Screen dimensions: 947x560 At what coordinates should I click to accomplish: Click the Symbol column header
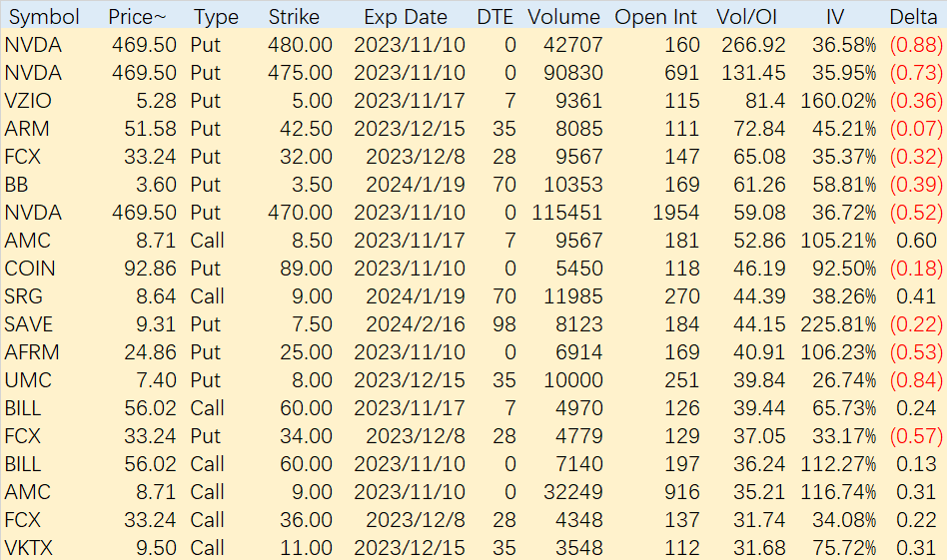coord(44,17)
